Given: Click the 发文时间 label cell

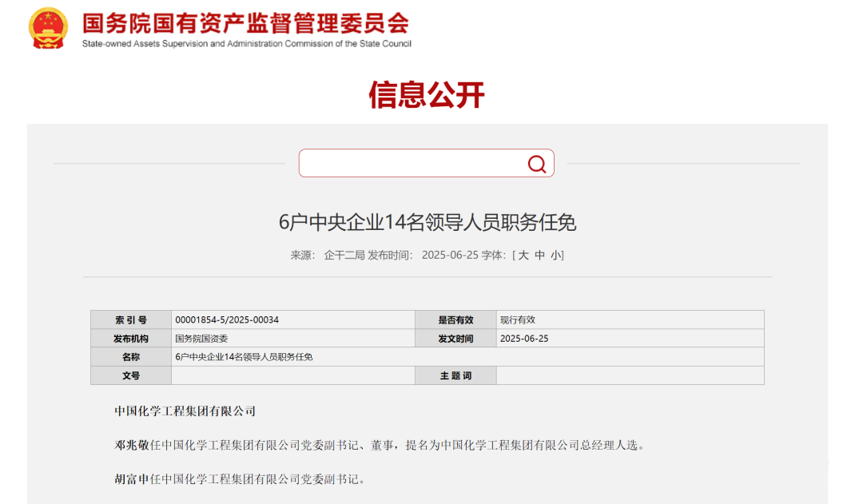Looking at the screenshot, I should point(455,339).
